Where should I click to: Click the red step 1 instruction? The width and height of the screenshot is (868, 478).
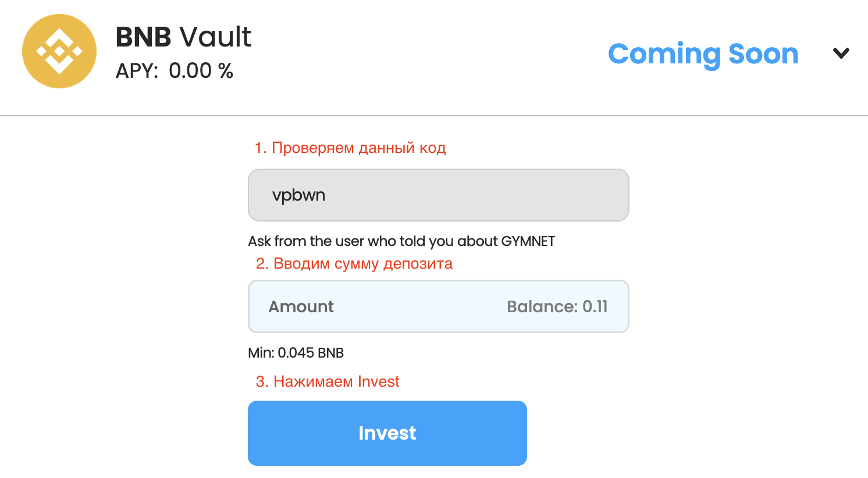click(x=350, y=148)
